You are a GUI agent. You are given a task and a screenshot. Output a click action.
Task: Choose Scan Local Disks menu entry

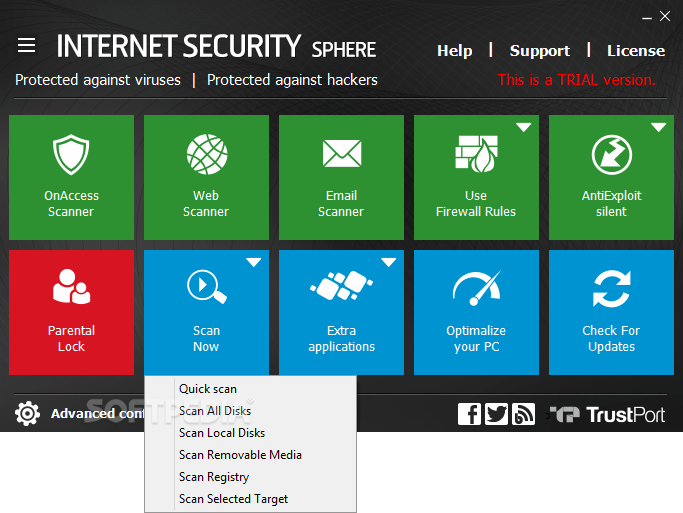pyautogui.click(x=250, y=433)
